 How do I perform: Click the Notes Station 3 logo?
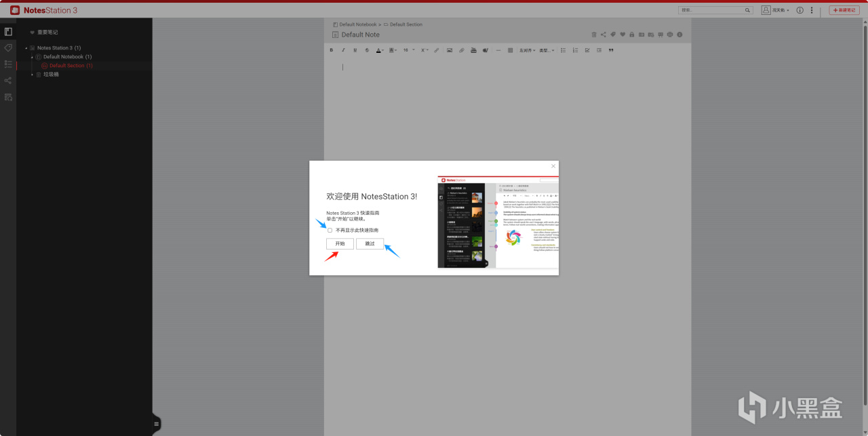(x=43, y=10)
